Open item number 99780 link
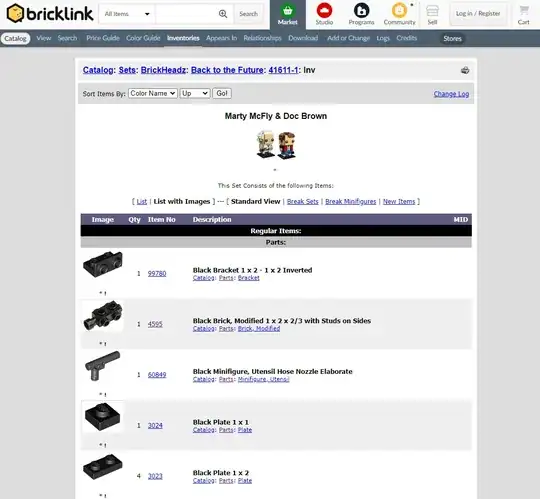This screenshot has height=499, width=540. 157,273
